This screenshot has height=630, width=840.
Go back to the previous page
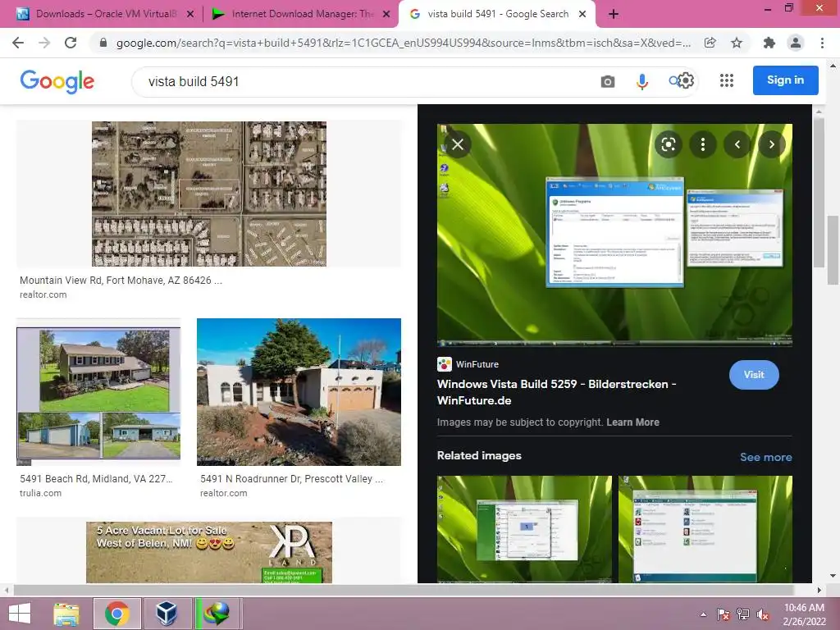18,43
